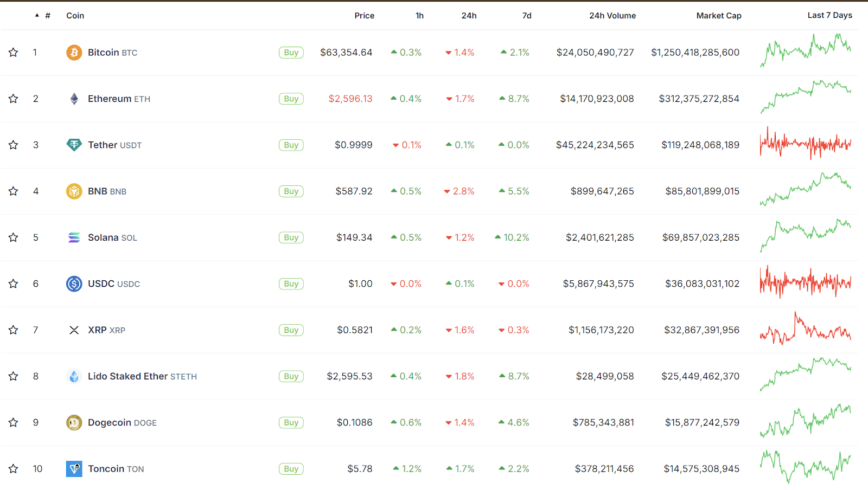Viewport: 868px width, 490px height.
Task: Toggle the star for BNB
Action: 14,191
